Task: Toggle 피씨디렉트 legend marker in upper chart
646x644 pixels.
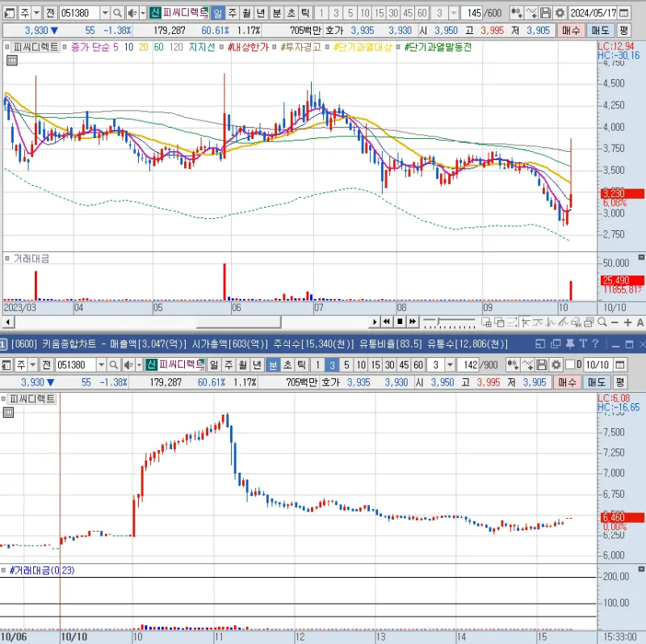Action: pyautogui.click(x=7, y=47)
